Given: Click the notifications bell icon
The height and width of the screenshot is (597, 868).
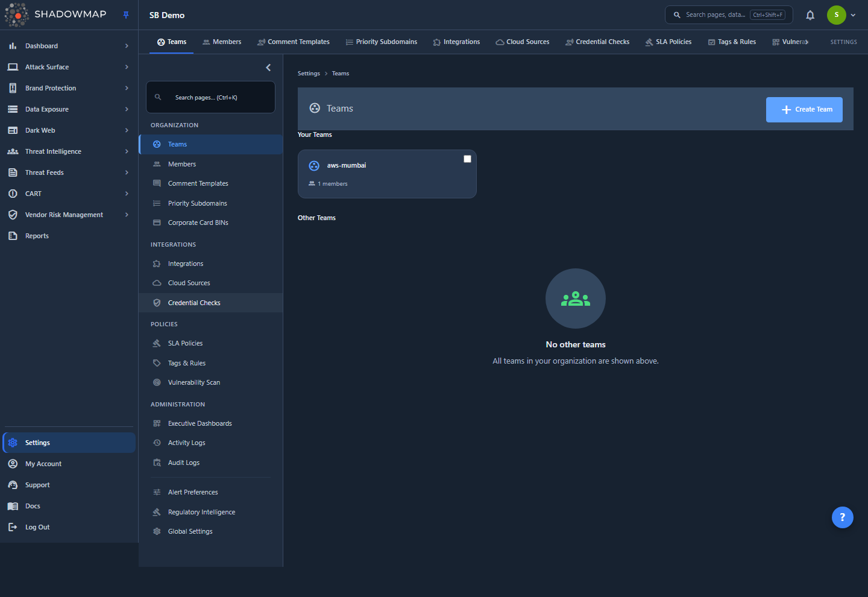Looking at the screenshot, I should pos(810,15).
